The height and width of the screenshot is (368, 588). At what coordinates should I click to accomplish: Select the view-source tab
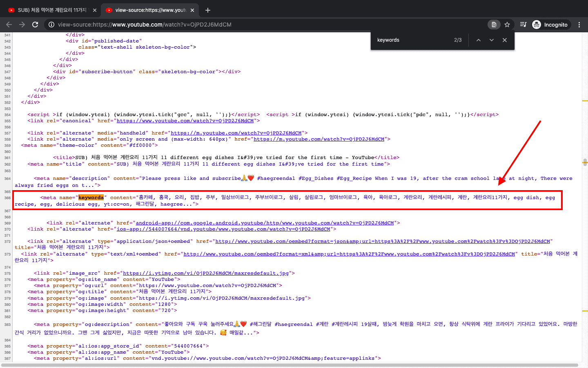[x=150, y=10]
